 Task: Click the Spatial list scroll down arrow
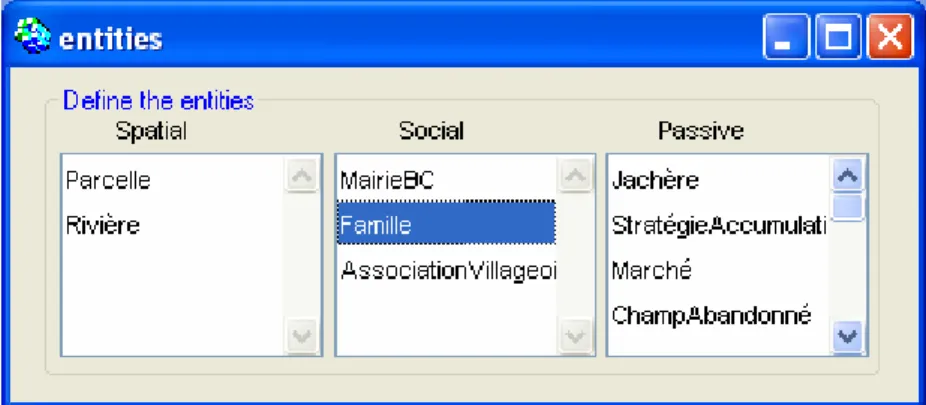pyautogui.click(x=302, y=337)
